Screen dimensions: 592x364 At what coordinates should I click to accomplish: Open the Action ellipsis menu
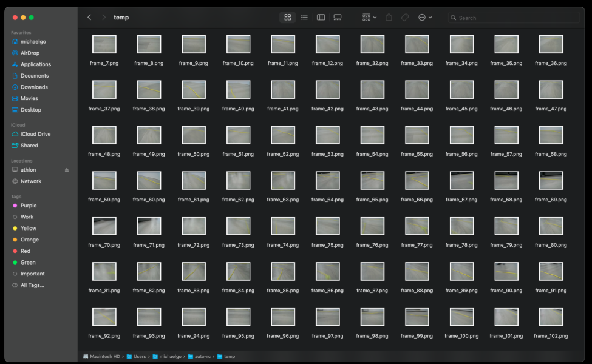[425, 18]
